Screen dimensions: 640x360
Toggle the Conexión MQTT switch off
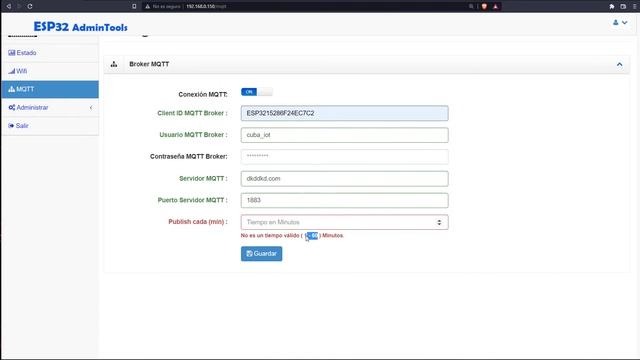[257, 92]
